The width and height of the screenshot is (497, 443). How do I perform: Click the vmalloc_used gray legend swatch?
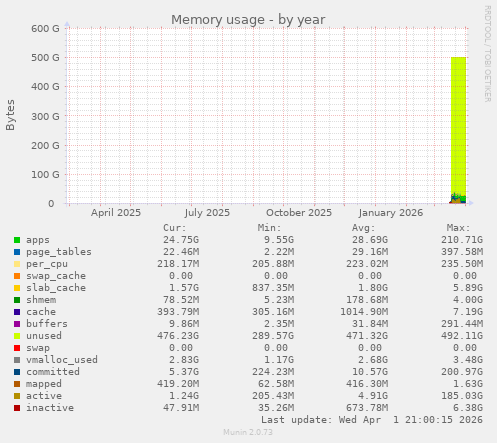click(x=17, y=360)
